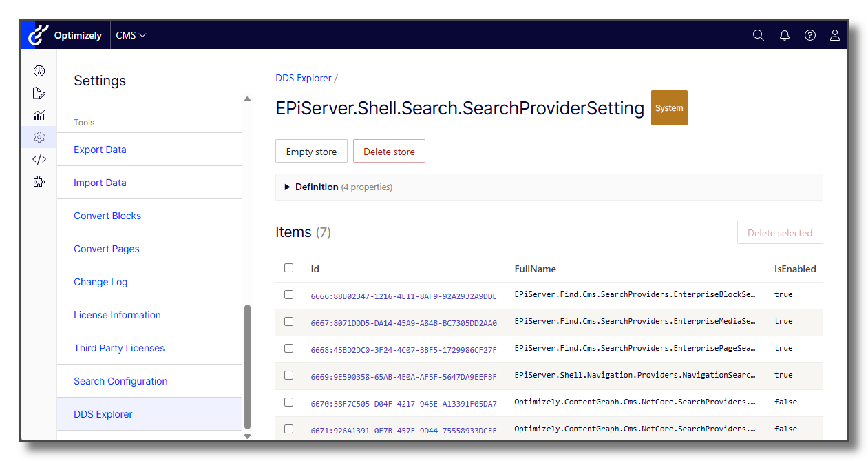This screenshot has width=868, height=461.
Task: Open the dashboard compass icon in sidebar
Action: tap(39, 71)
